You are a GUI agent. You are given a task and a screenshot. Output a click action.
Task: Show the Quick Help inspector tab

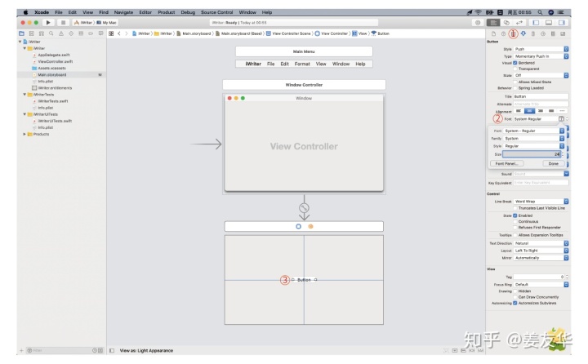[x=503, y=33]
